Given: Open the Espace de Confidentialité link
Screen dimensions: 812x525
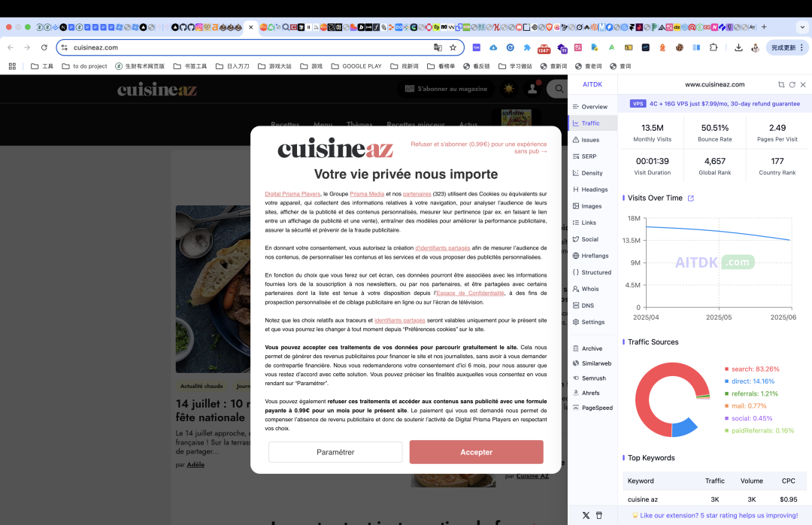Looking at the screenshot, I should click(470, 293).
